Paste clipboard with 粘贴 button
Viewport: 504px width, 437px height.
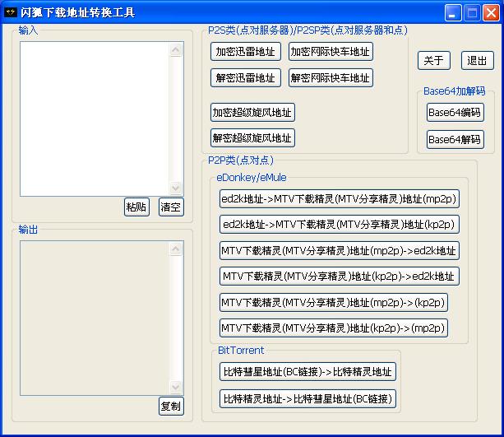tap(136, 207)
